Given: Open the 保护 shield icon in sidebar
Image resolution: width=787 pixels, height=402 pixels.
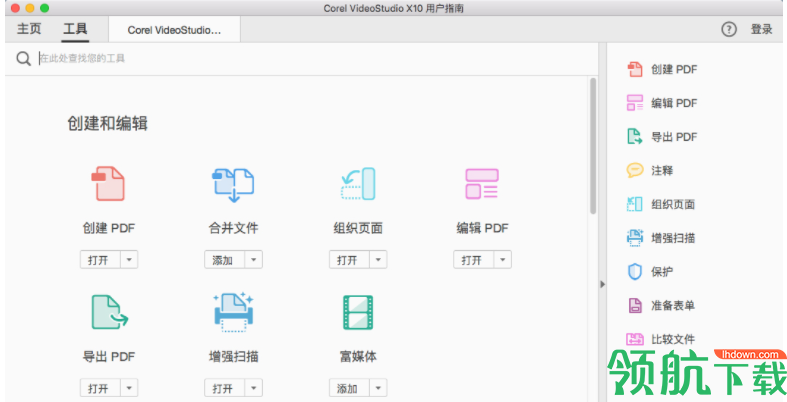Looking at the screenshot, I should point(635,272).
